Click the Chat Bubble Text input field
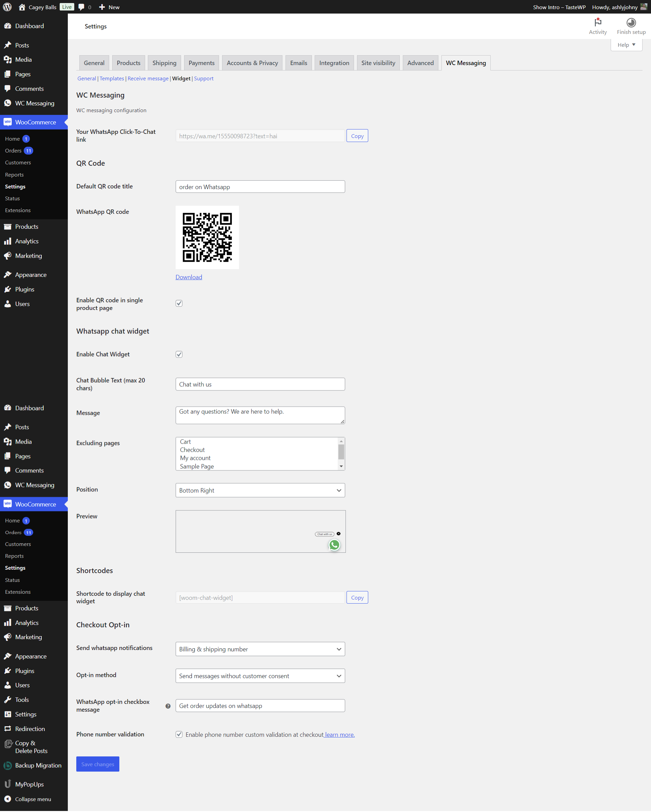The height and width of the screenshot is (812, 651). 260,384
